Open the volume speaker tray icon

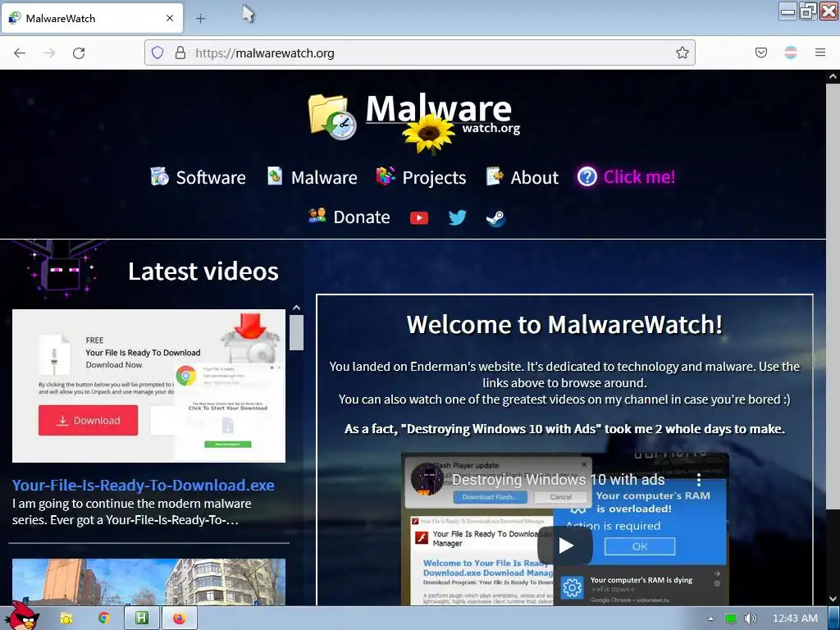(x=751, y=619)
